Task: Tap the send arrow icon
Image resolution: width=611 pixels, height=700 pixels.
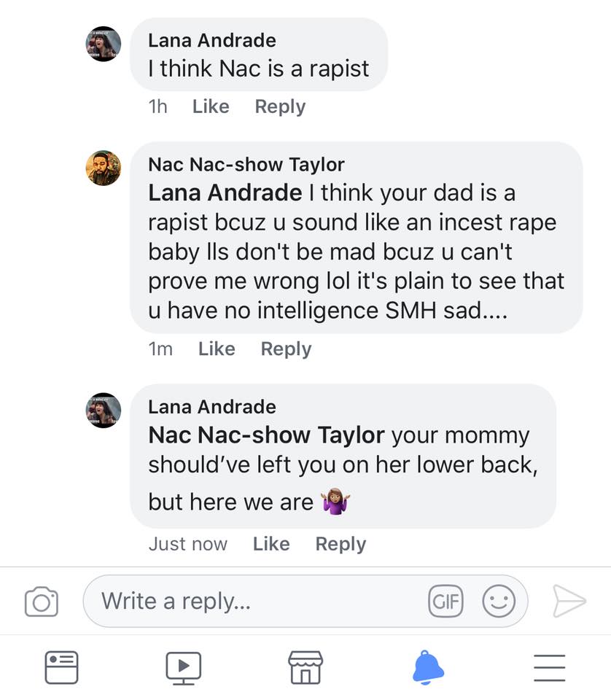Action: pos(569,601)
